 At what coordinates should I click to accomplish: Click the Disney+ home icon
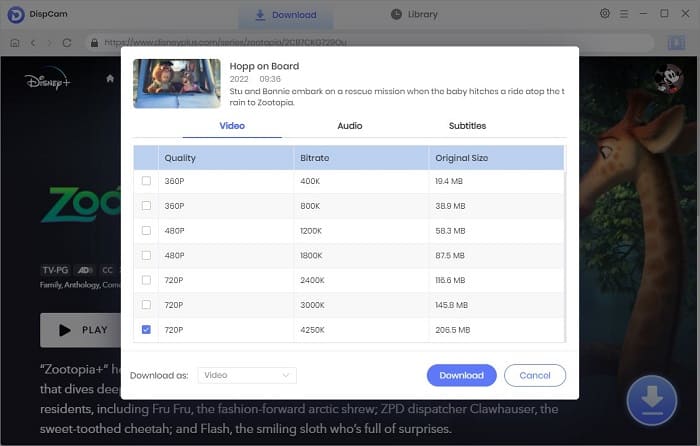[x=110, y=79]
